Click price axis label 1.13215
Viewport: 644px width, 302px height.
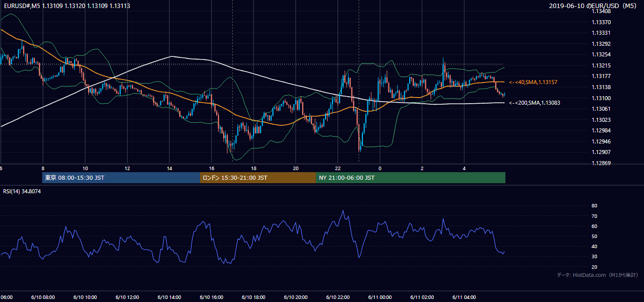click(601, 65)
